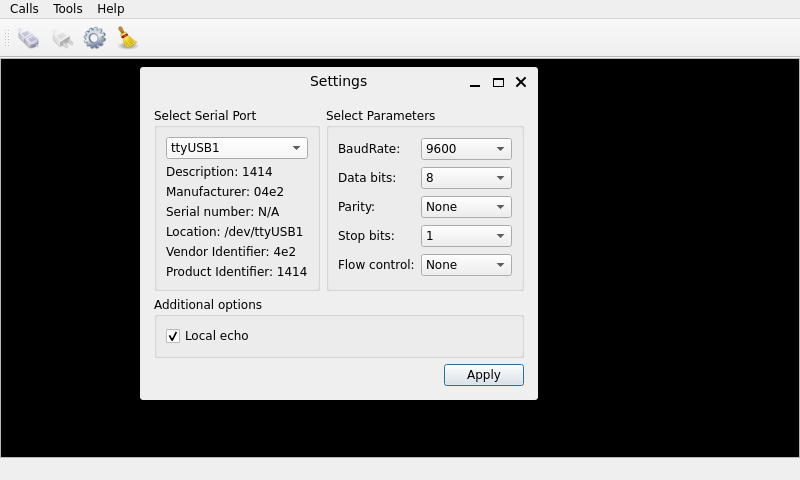Click the Disconnect plug icon in toolbar
800x480 pixels.
tap(62, 38)
